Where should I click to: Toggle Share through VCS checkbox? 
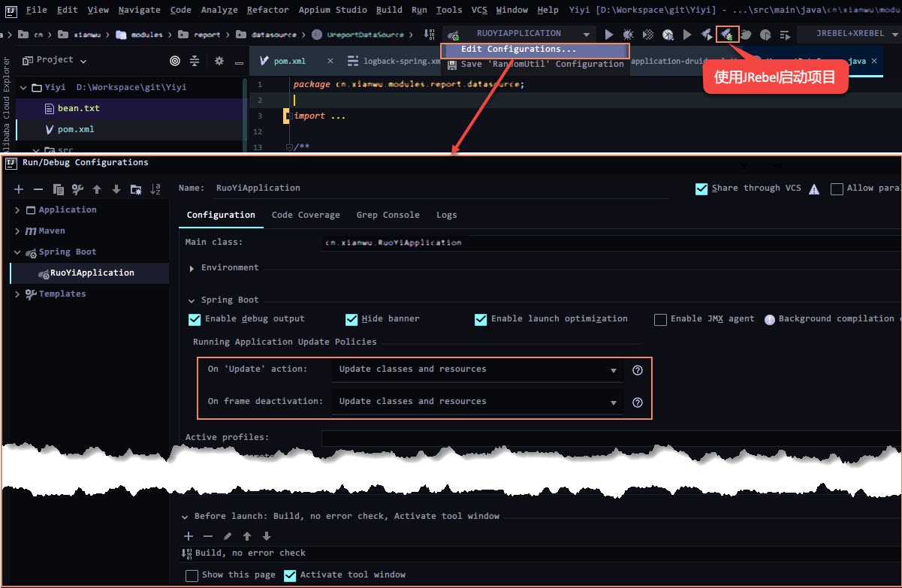(x=701, y=189)
